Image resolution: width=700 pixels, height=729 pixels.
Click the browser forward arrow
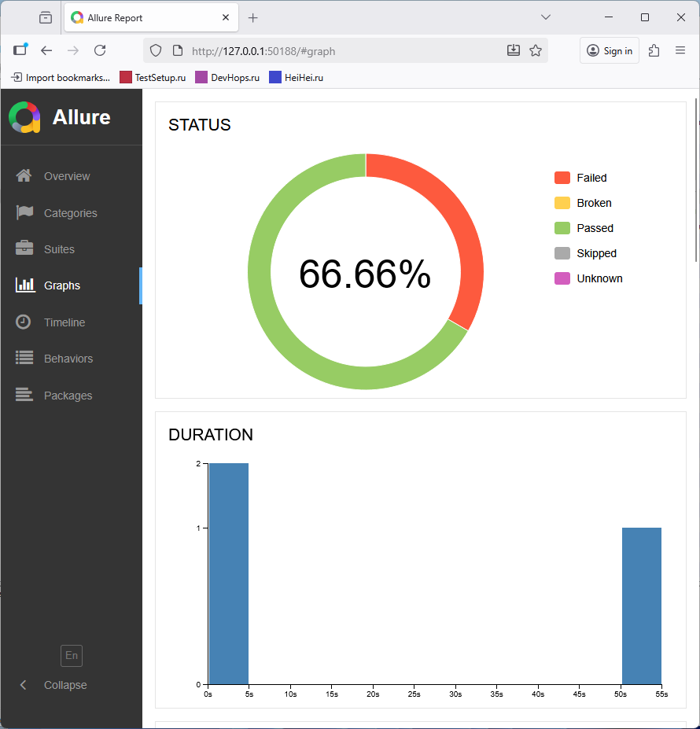click(73, 50)
